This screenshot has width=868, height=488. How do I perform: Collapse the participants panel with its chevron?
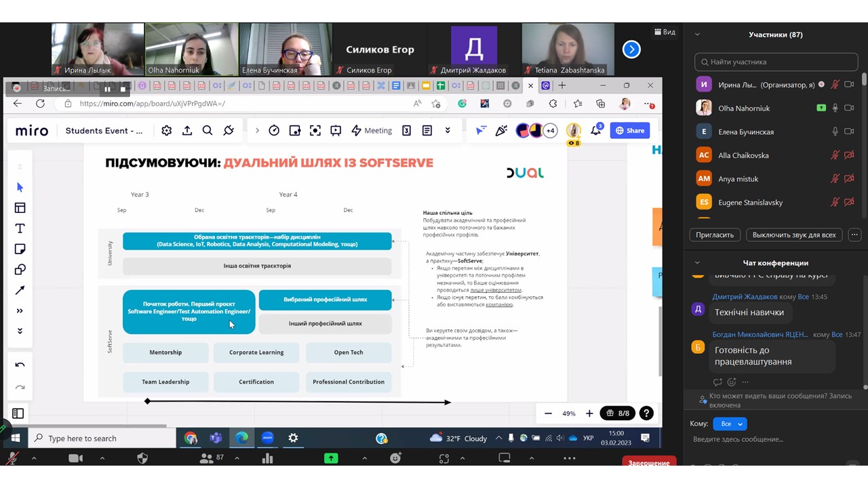pos(697,35)
